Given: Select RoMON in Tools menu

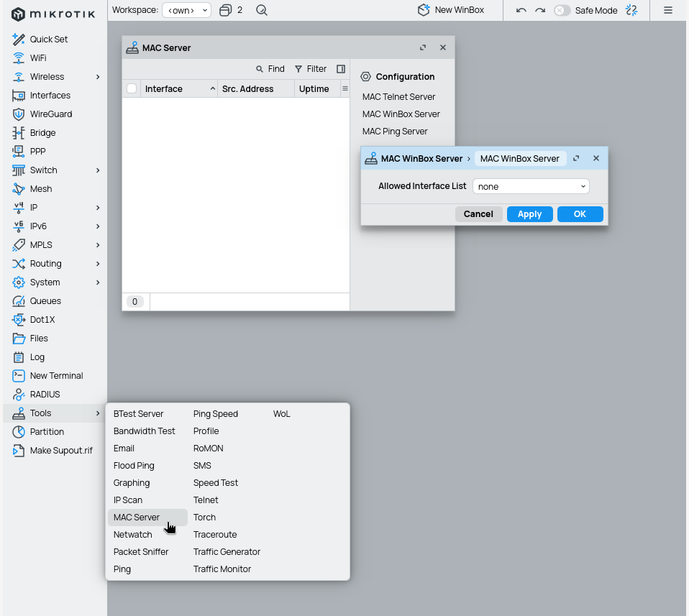Looking at the screenshot, I should tap(209, 449).
